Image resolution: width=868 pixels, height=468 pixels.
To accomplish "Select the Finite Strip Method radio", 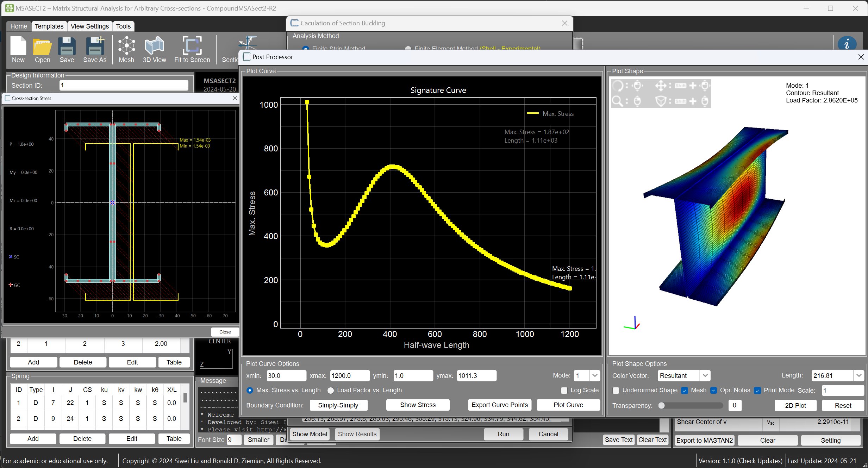I will coord(305,48).
